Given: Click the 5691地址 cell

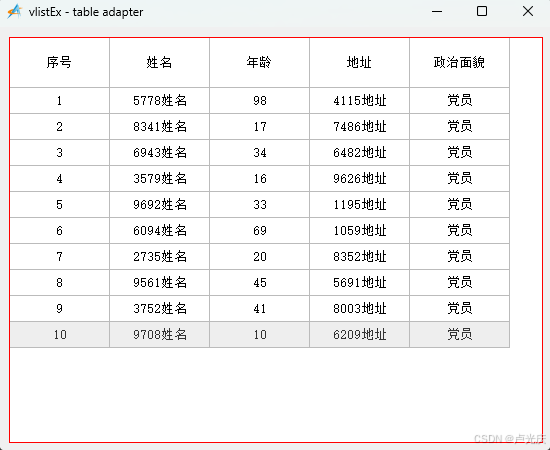Looking at the screenshot, I should pos(360,282).
